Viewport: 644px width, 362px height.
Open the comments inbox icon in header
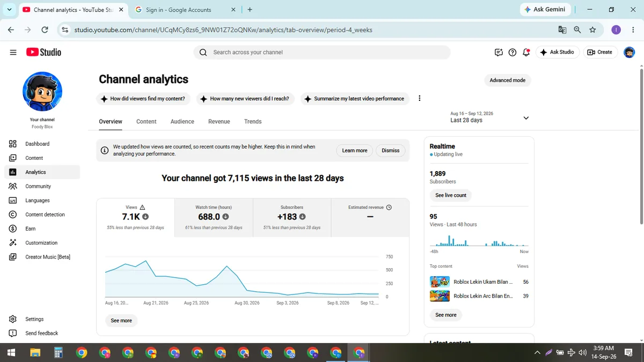coord(499,52)
